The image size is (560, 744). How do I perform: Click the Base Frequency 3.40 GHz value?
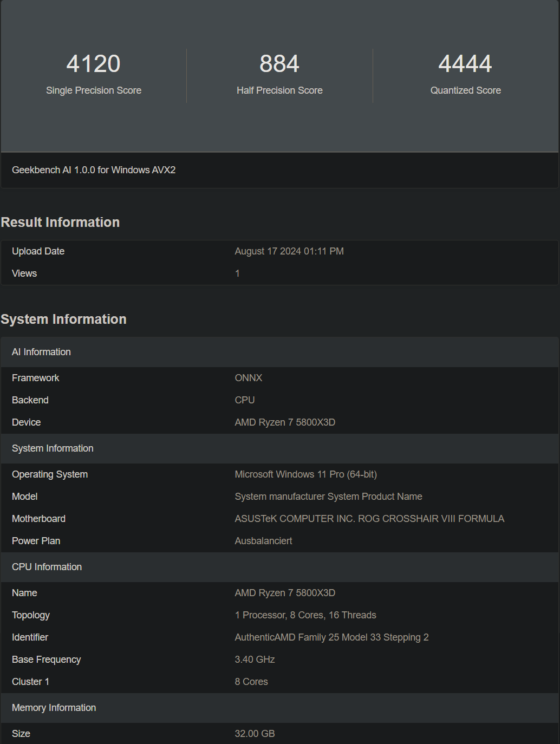pyautogui.click(x=255, y=660)
